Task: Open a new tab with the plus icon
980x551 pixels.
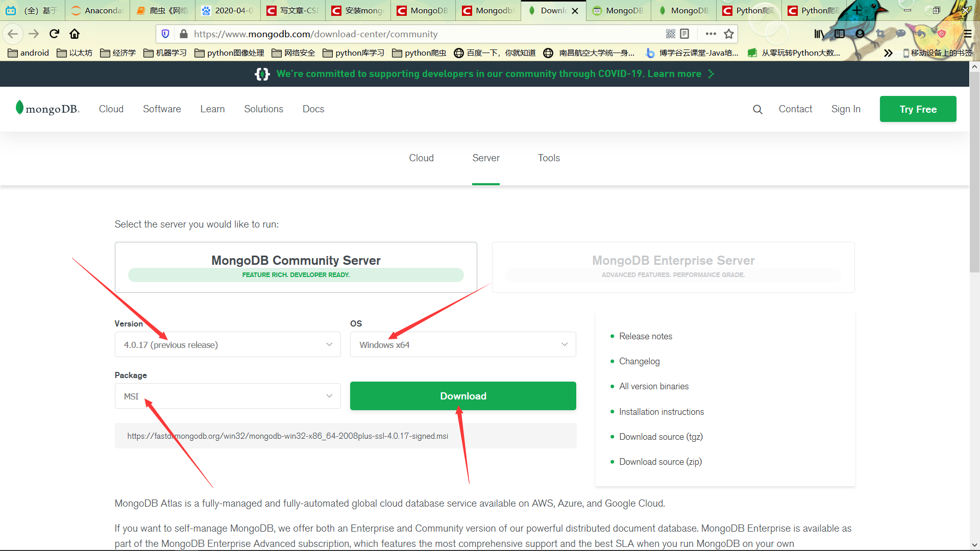Action: [857, 10]
